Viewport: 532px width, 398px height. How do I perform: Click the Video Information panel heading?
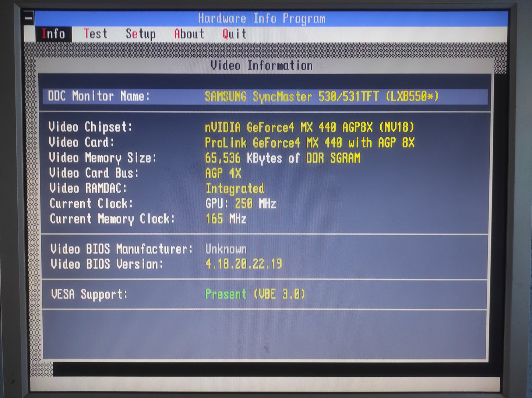point(261,66)
